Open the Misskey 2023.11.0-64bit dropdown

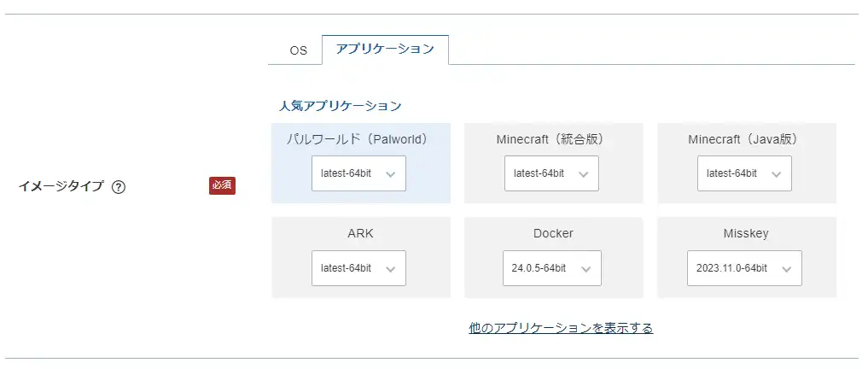click(744, 268)
